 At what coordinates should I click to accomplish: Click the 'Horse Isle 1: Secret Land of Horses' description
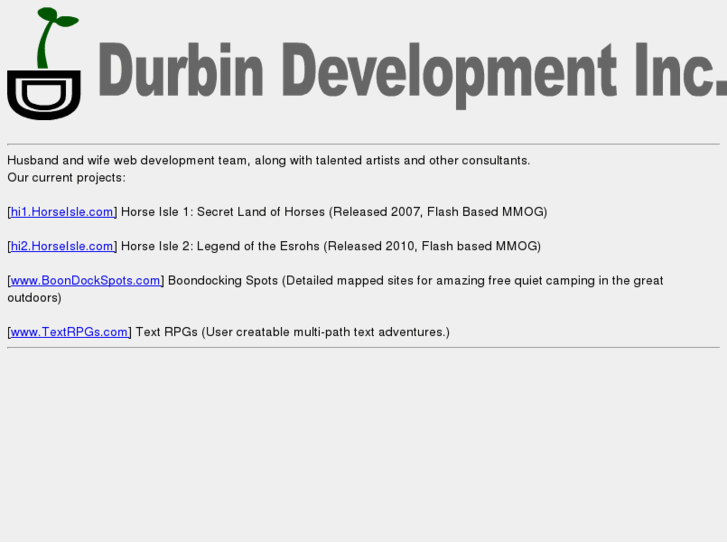point(334,212)
